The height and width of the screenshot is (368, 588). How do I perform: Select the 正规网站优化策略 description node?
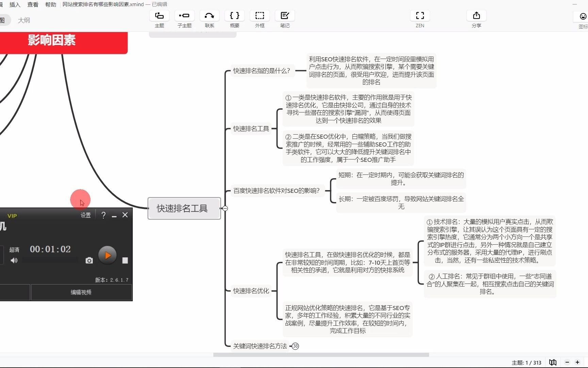pyautogui.click(x=347, y=319)
